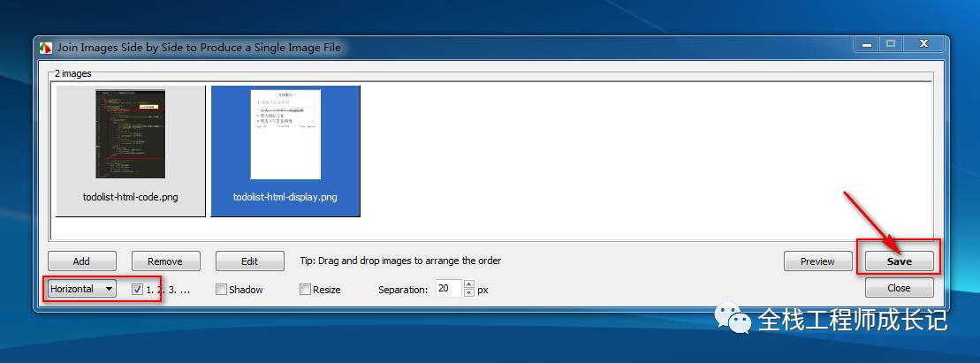Preview the joined image
Image resolution: width=980 pixels, height=363 pixels.
click(817, 261)
